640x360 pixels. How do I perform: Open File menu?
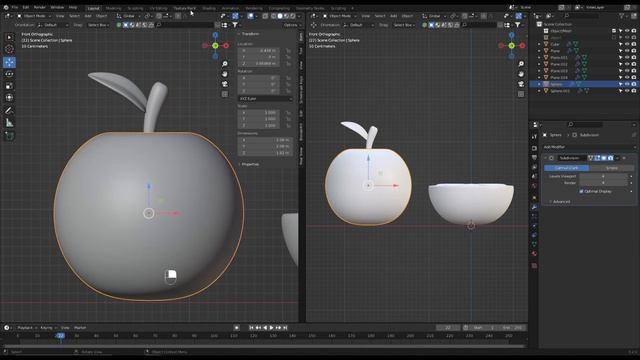coord(15,7)
